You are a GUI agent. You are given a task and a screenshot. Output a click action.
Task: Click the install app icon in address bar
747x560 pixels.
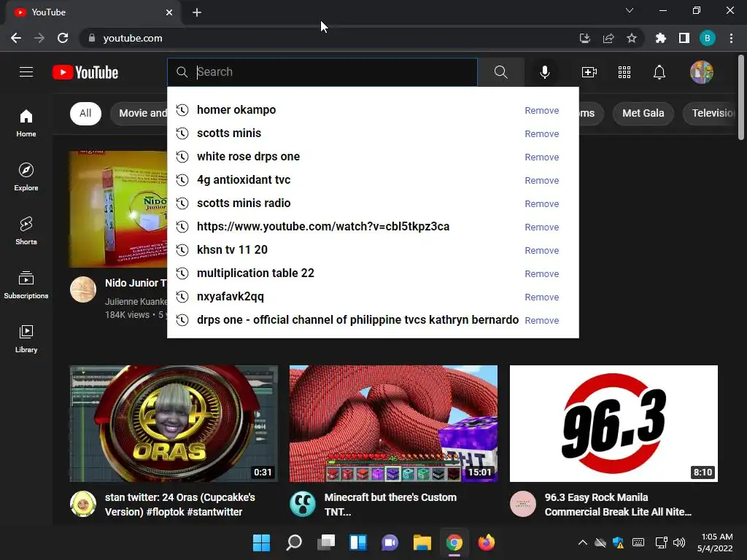585,38
